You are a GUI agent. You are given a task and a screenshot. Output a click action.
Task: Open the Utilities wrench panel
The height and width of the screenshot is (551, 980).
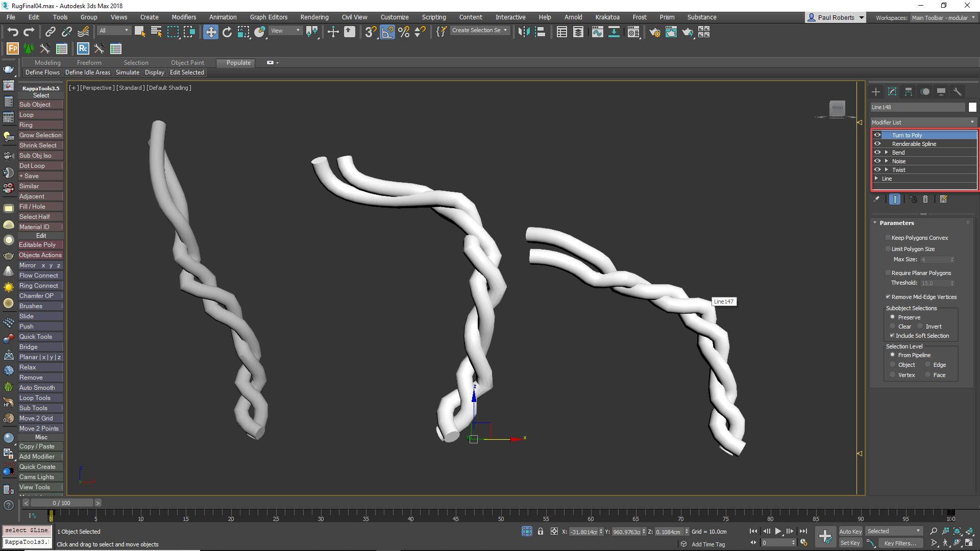(x=958, y=92)
